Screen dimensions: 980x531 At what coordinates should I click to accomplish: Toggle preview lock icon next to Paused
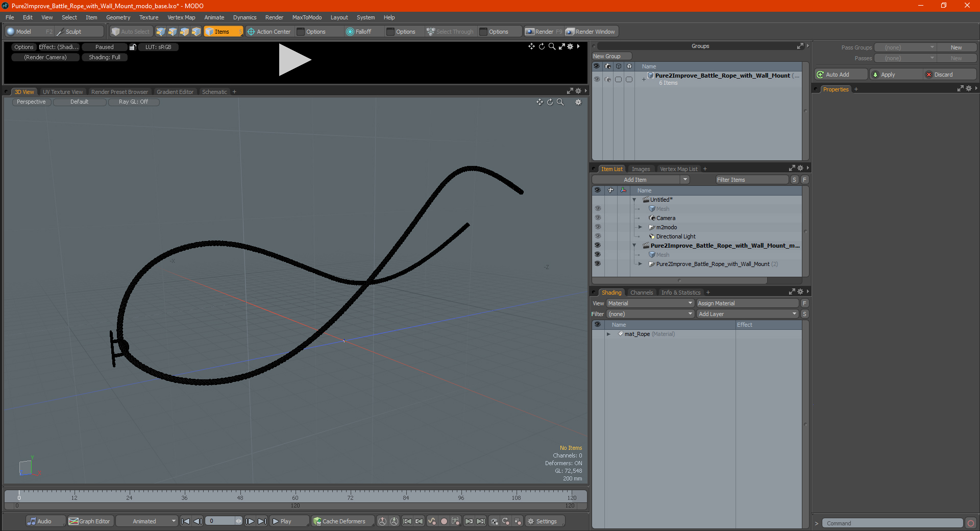coord(133,47)
